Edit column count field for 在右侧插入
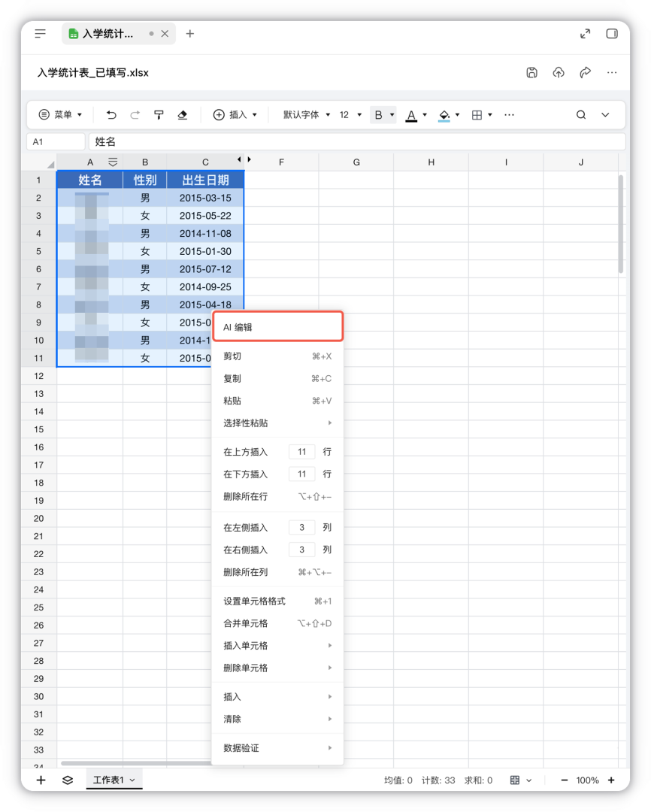651x812 pixels. [302, 550]
